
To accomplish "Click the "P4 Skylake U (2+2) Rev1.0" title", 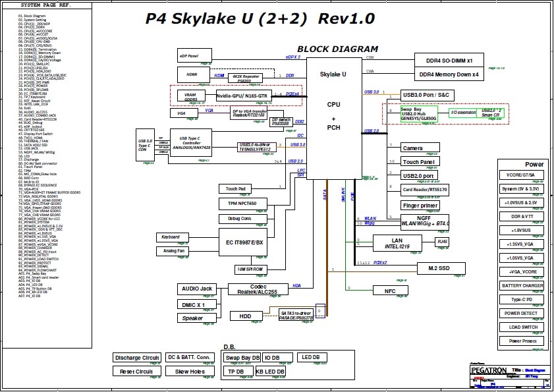I will tap(260, 18).
